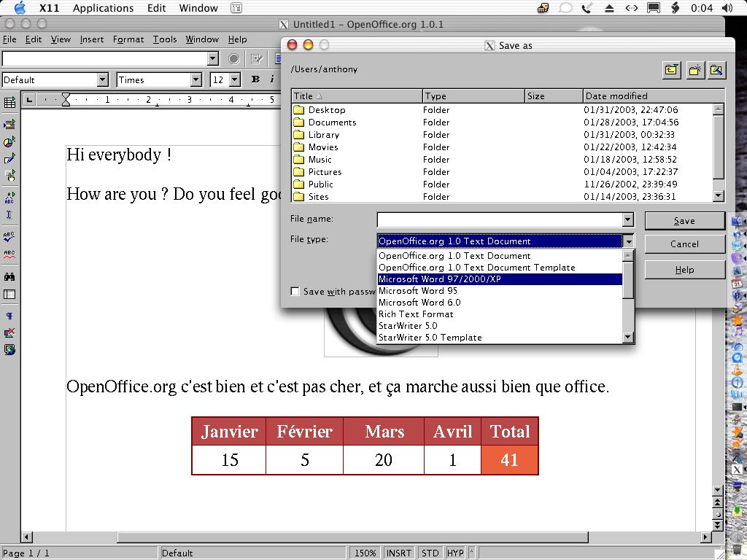Click the Data Sources table icon
Viewport: 747px width, 560px height.
(x=9, y=295)
